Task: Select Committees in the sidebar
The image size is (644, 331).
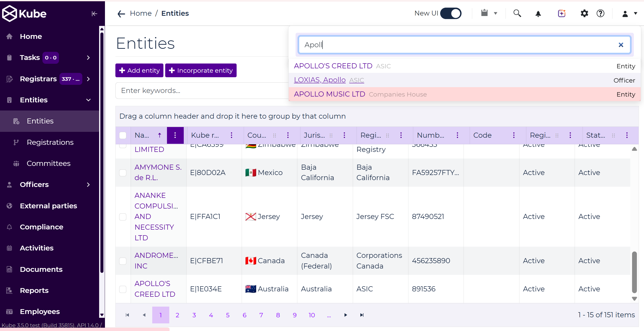Action: [x=49, y=163]
